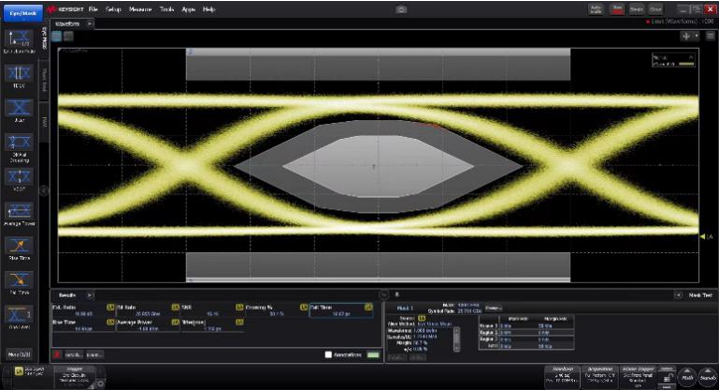Click the Clear display button

(x=656, y=10)
